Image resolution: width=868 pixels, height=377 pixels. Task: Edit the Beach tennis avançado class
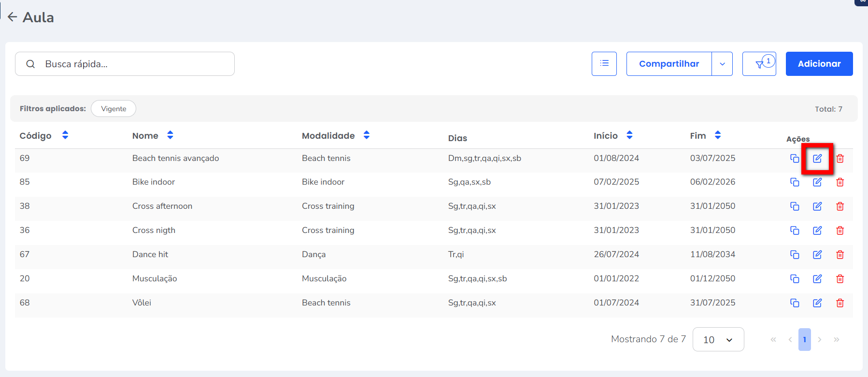[817, 158]
